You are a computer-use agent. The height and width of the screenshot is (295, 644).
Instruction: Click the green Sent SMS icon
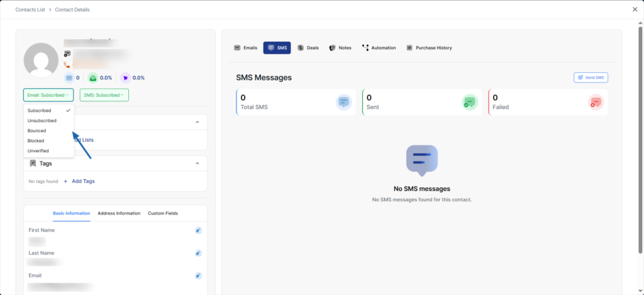point(470,102)
